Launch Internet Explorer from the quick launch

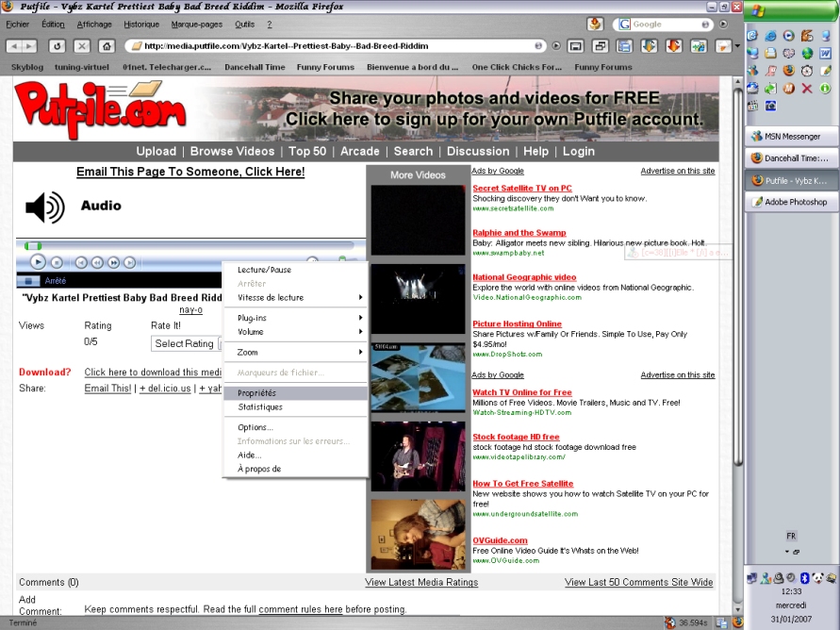770,36
